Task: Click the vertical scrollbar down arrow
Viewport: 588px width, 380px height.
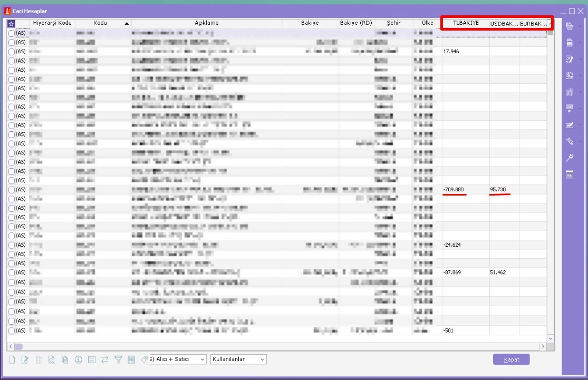Action: click(x=551, y=338)
